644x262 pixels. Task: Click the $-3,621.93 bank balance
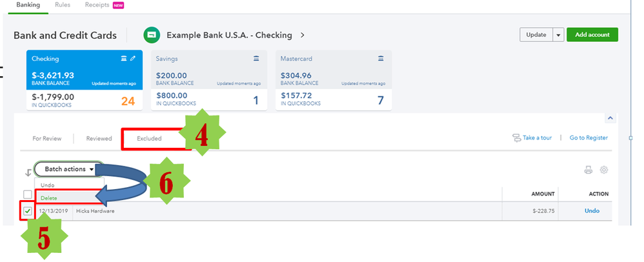pos(53,76)
